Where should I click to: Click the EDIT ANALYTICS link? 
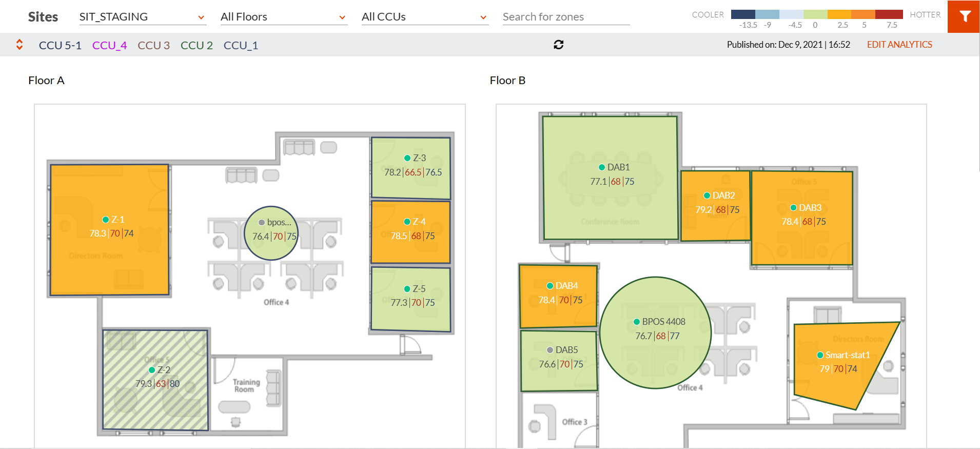[899, 45]
